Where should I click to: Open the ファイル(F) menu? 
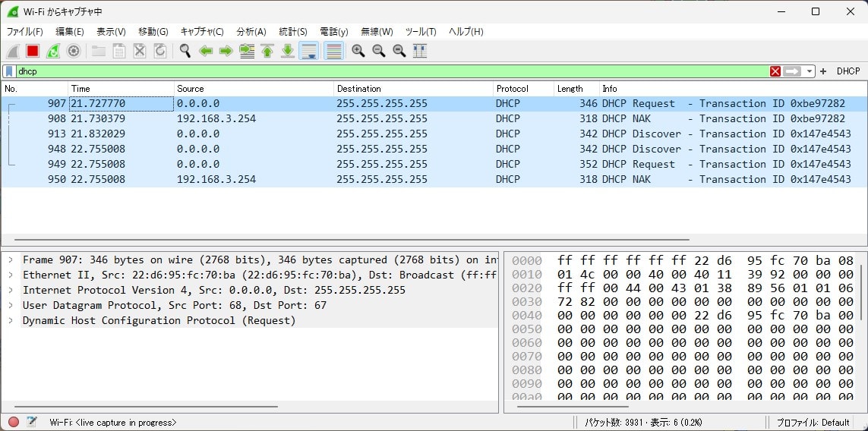point(24,32)
